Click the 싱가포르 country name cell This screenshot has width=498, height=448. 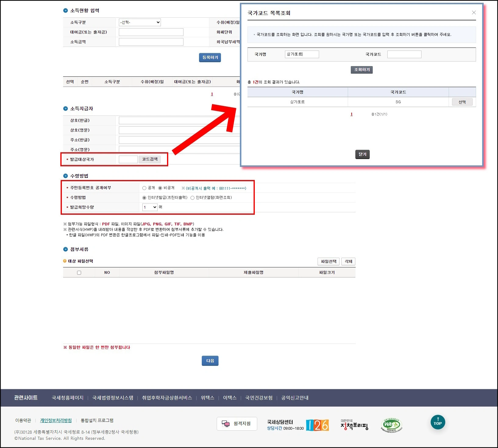pyautogui.click(x=297, y=102)
